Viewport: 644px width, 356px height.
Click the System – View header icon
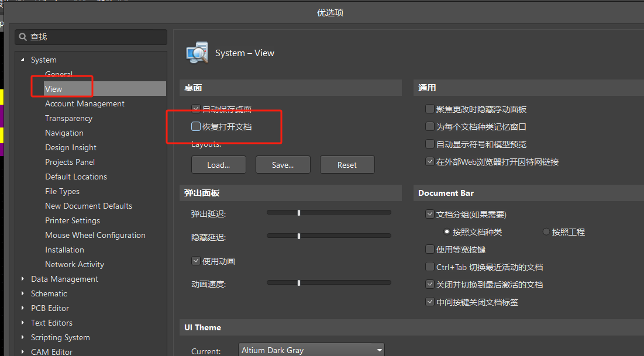pyautogui.click(x=197, y=53)
